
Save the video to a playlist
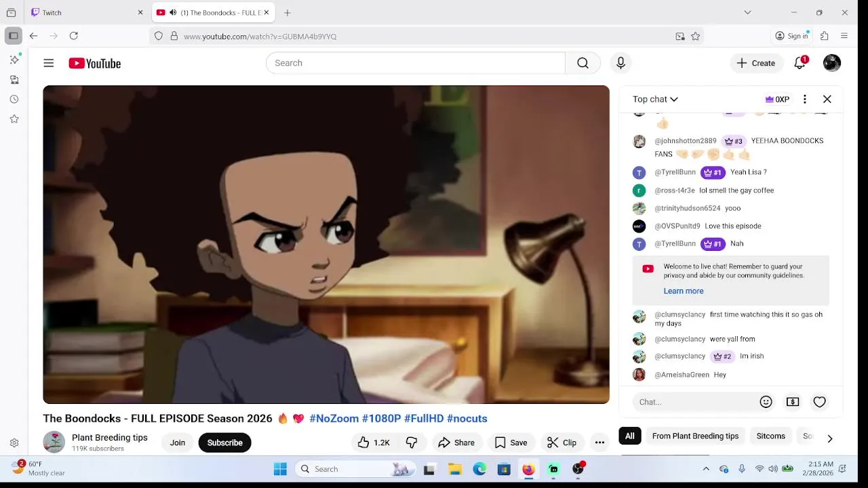(511, 443)
